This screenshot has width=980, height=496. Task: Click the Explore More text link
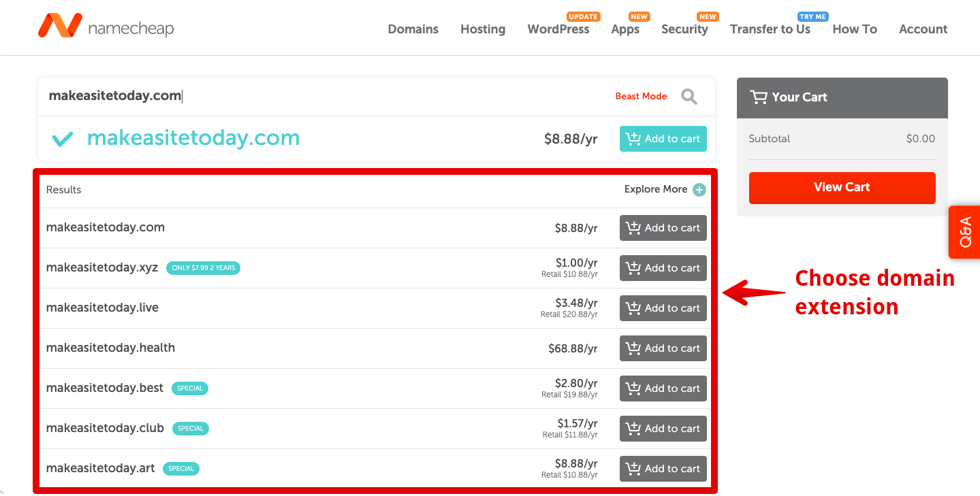click(656, 190)
